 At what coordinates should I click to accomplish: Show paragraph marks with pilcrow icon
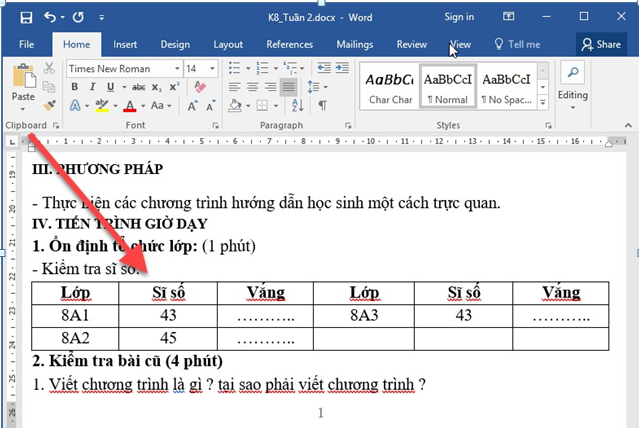tap(322, 106)
